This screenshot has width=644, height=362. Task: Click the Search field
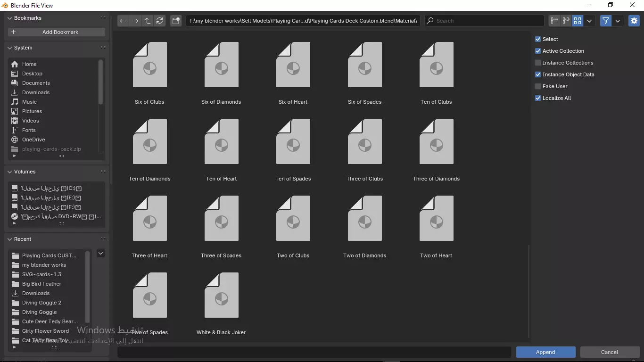pos(484,21)
